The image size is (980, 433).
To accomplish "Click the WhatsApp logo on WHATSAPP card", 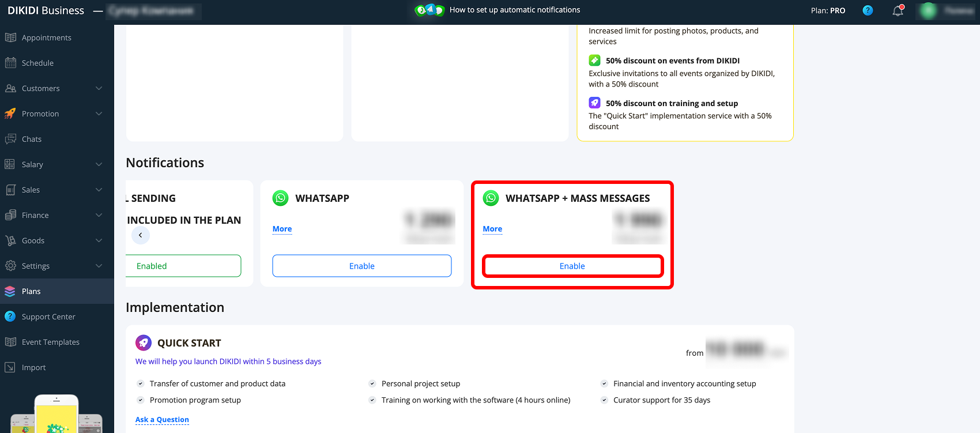I will pyautogui.click(x=281, y=198).
